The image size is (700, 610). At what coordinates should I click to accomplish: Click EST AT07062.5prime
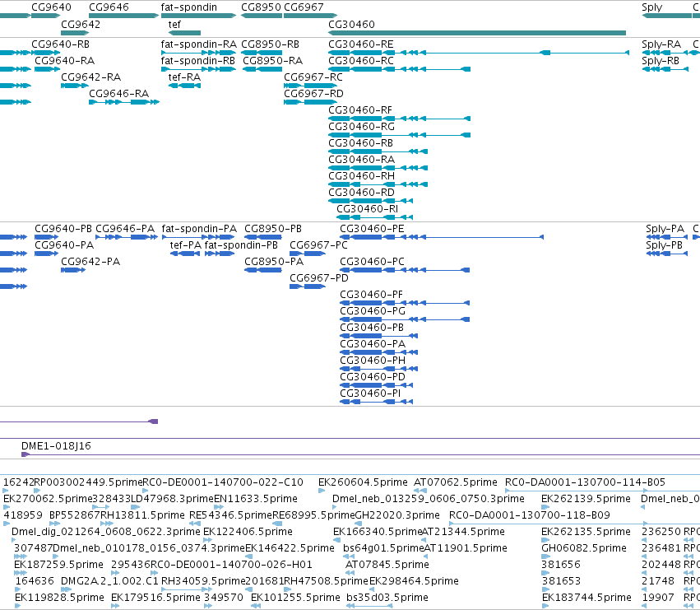(x=456, y=482)
